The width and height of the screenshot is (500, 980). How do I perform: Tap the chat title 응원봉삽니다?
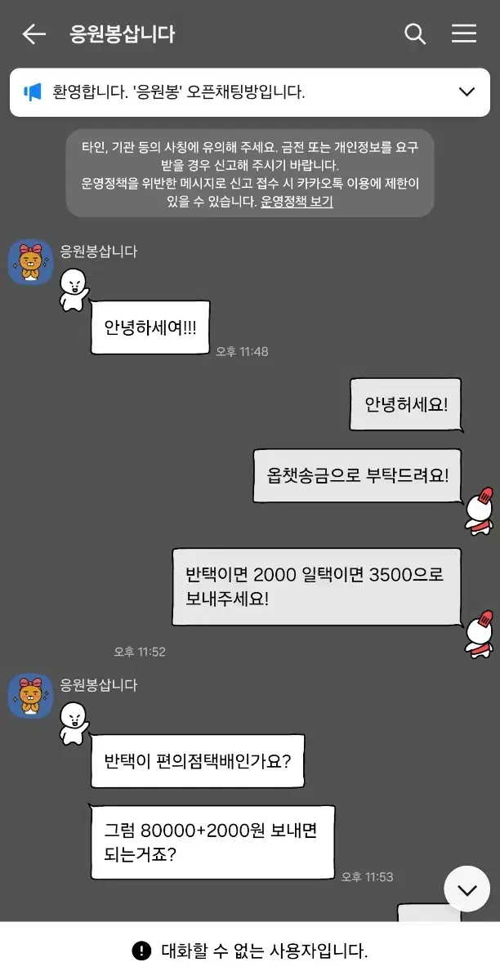[123, 34]
